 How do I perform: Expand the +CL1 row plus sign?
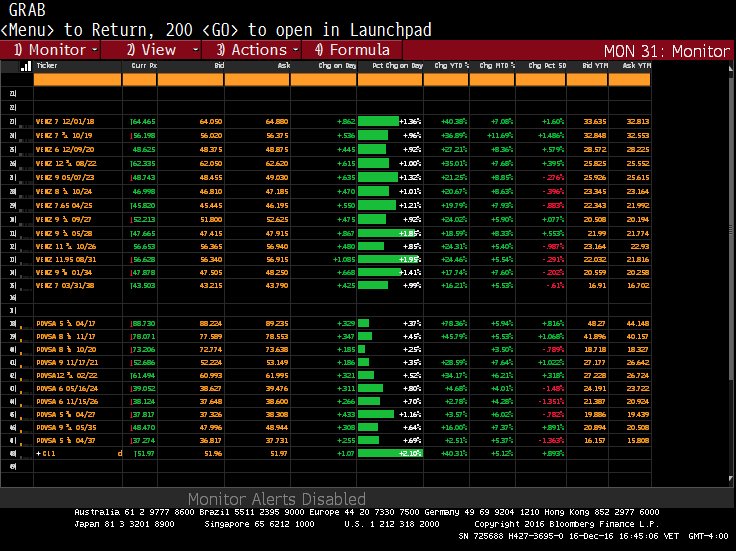(x=38, y=453)
